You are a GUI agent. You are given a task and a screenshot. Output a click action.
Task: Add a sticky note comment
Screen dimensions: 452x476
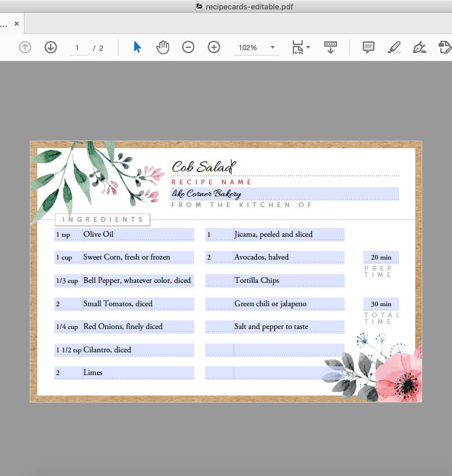[368, 47]
